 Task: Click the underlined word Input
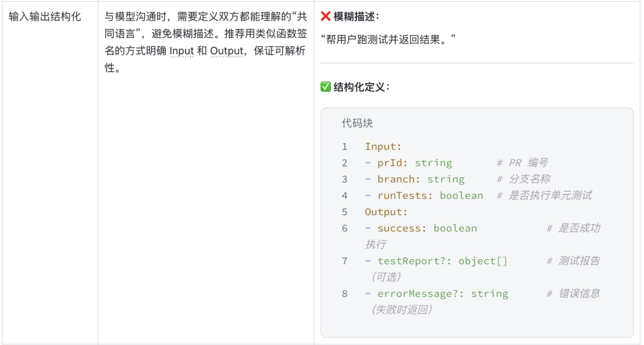[181, 51]
